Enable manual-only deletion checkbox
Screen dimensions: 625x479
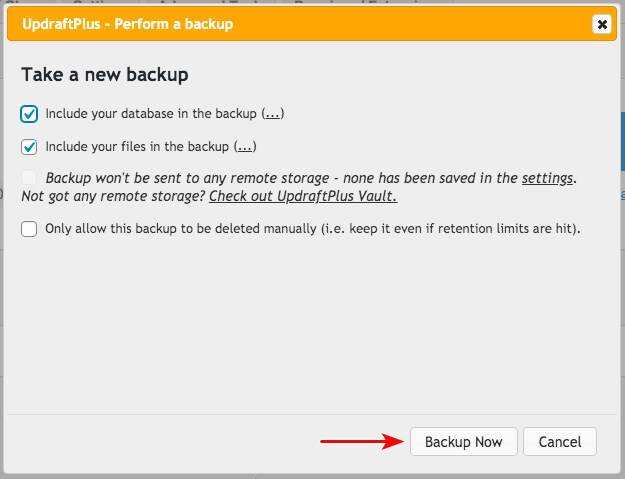[x=29, y=229]
